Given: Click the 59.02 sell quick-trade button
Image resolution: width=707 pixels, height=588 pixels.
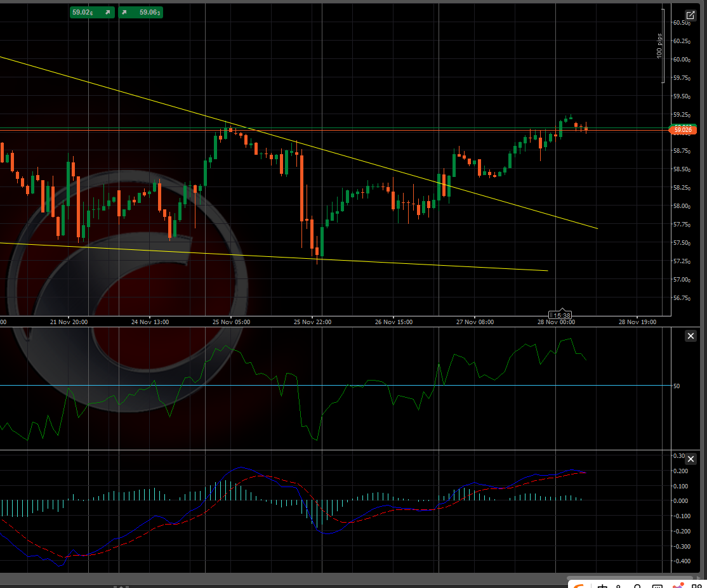Looking at the screenshot, I should pos(92,12).
